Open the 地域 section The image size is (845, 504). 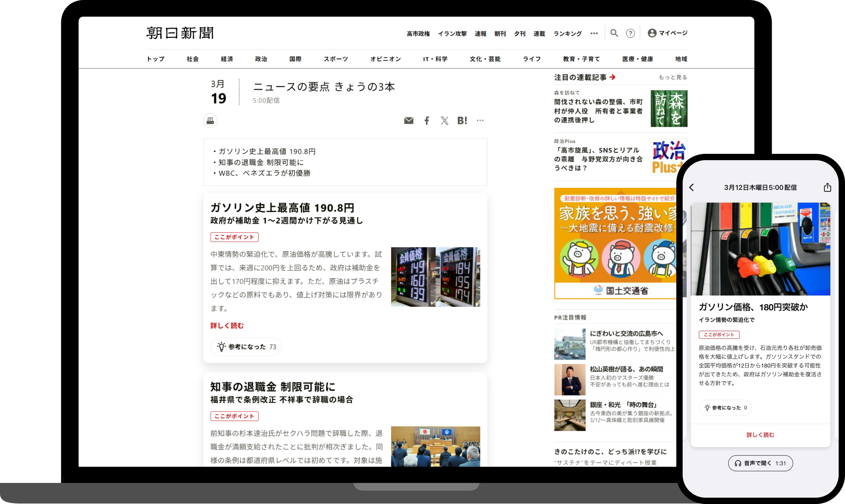[x=681, y=59]
